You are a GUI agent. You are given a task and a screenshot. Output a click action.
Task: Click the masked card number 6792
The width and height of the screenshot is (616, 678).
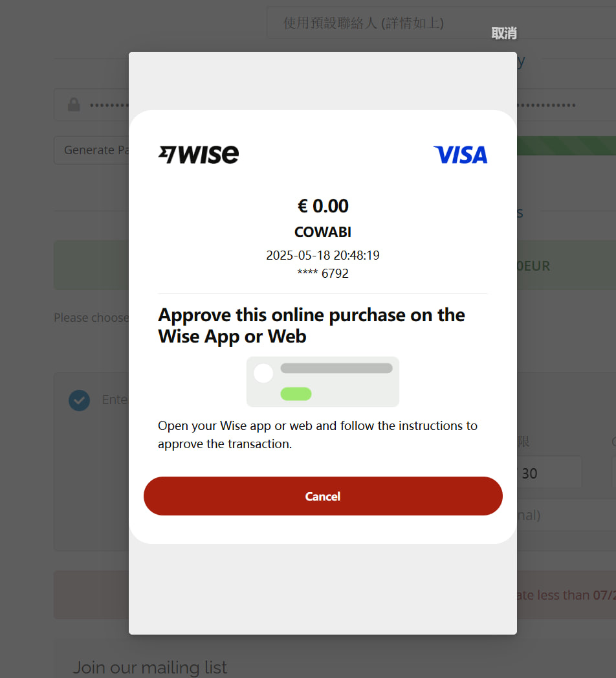(323, 273)
